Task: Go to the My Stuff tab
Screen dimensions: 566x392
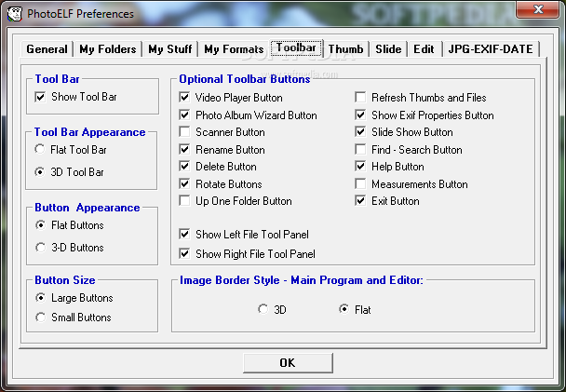Action: [170, 49]
